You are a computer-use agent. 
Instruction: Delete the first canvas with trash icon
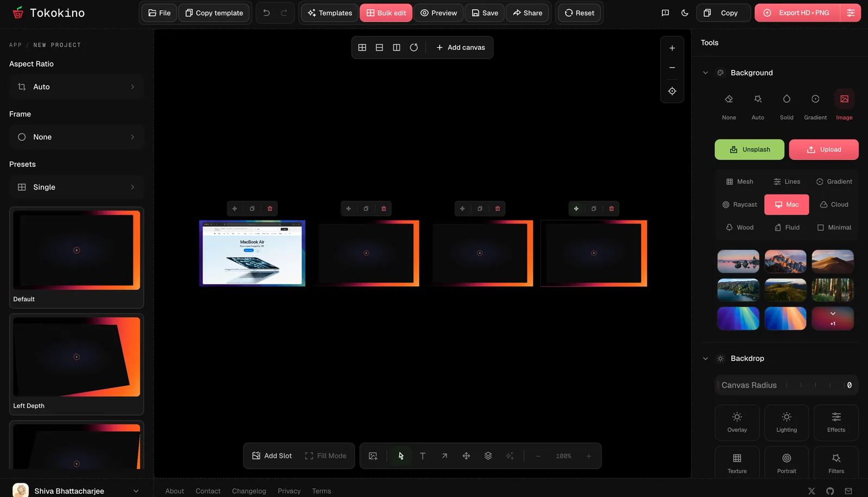point(270,209)
